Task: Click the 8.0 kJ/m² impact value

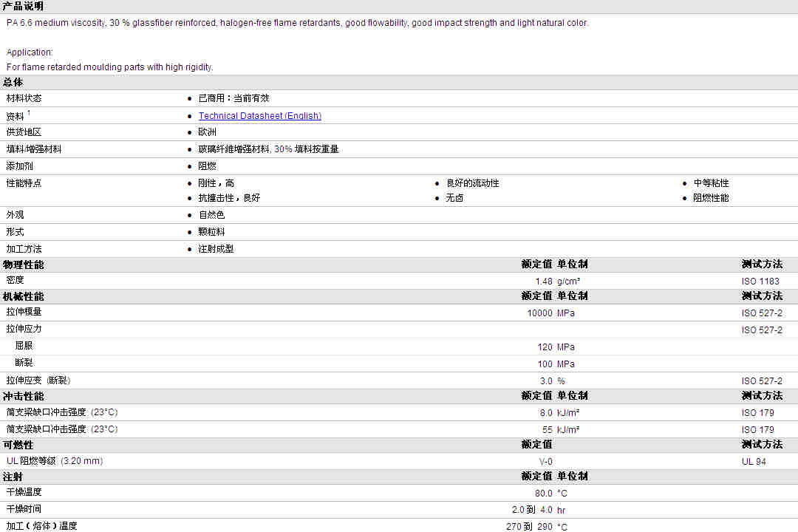Action: pos(559,413)
